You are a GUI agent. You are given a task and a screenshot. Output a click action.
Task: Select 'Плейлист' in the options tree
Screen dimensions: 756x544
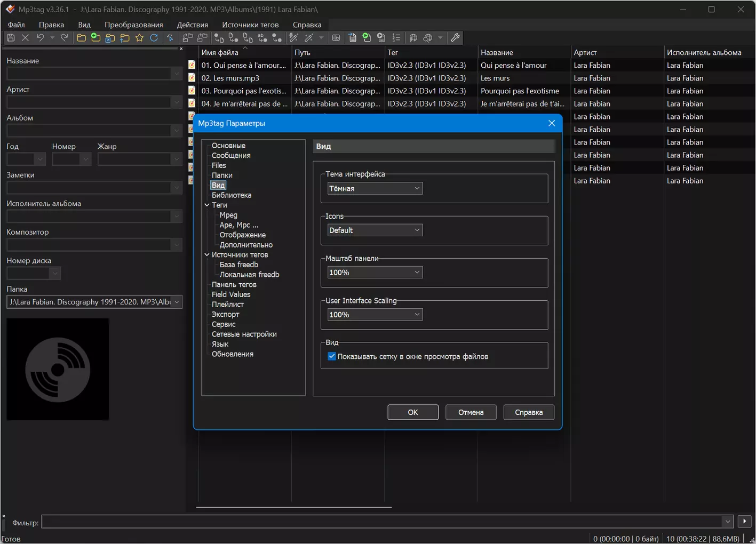pos(228,305)
